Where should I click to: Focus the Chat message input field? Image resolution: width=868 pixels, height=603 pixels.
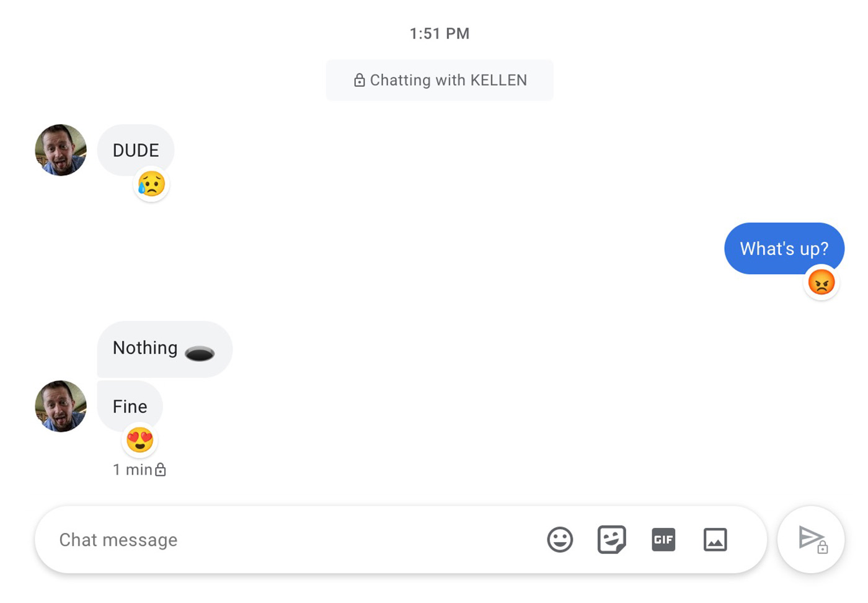[x=279, y=540]
